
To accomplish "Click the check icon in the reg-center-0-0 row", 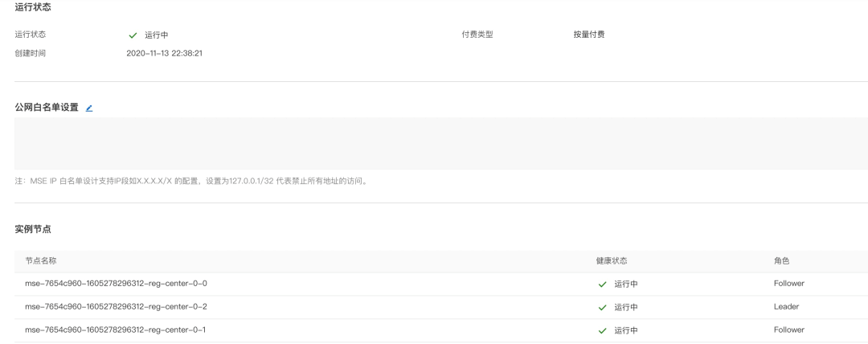I will 602,285.
